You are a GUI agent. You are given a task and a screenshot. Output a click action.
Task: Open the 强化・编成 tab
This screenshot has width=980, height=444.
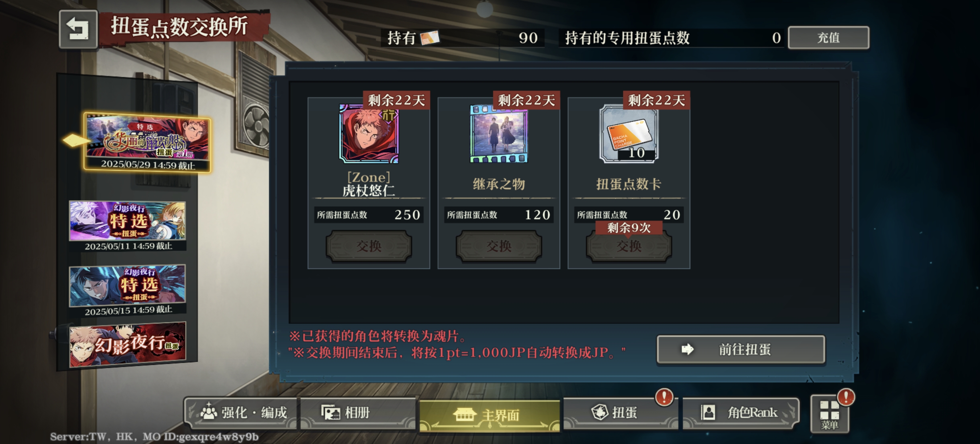(x=243, y=413)
